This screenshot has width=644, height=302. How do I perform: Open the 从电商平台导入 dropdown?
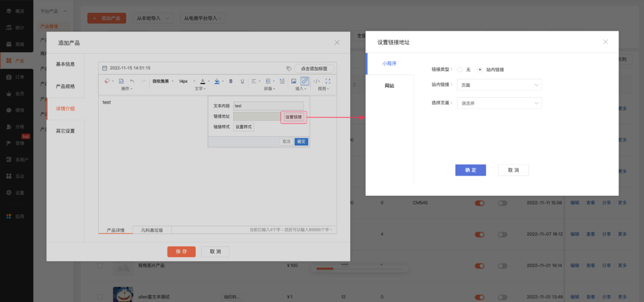tap(203, 18)
